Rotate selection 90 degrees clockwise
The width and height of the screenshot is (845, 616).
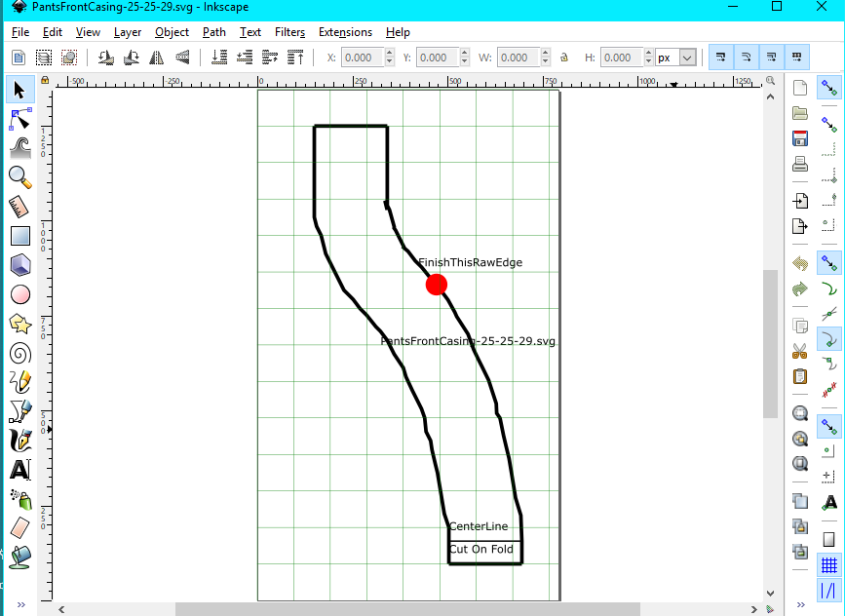pyautogui.click(x=131, y=57)
